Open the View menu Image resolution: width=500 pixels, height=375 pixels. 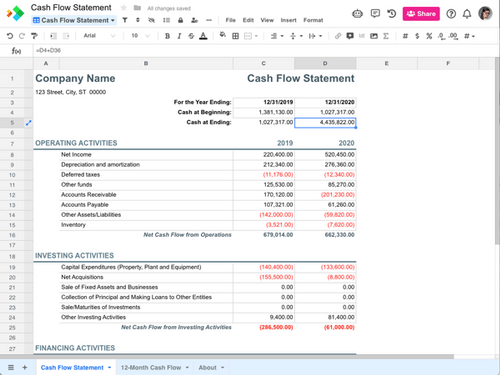pos(267,20)
